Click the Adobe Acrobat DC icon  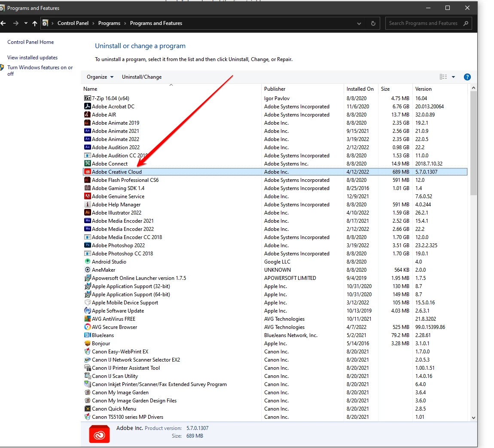(88, 107)
